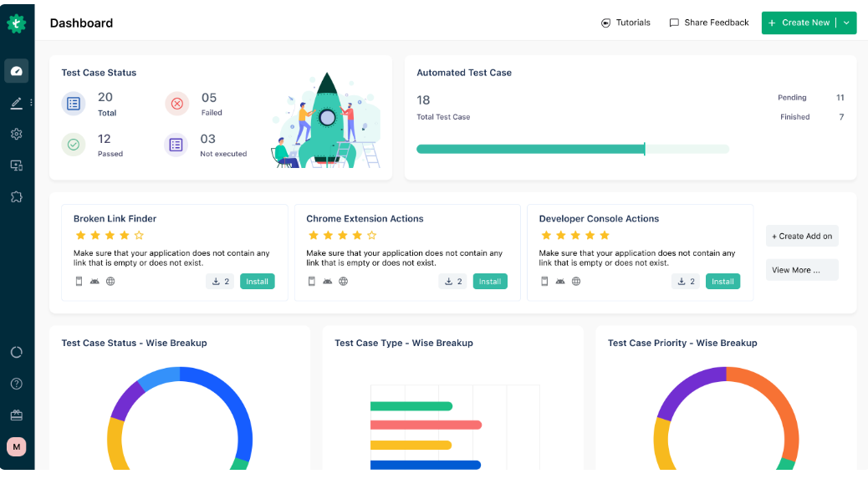
Task: Click the blue bar in Type breakup chart
Action: pos(425,465)
